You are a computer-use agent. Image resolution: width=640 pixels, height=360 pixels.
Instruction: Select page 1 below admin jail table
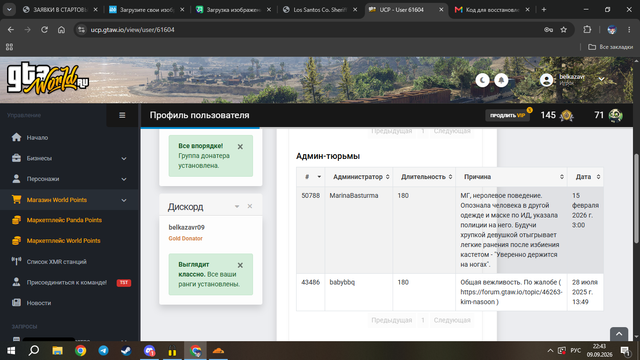point(423,320)
